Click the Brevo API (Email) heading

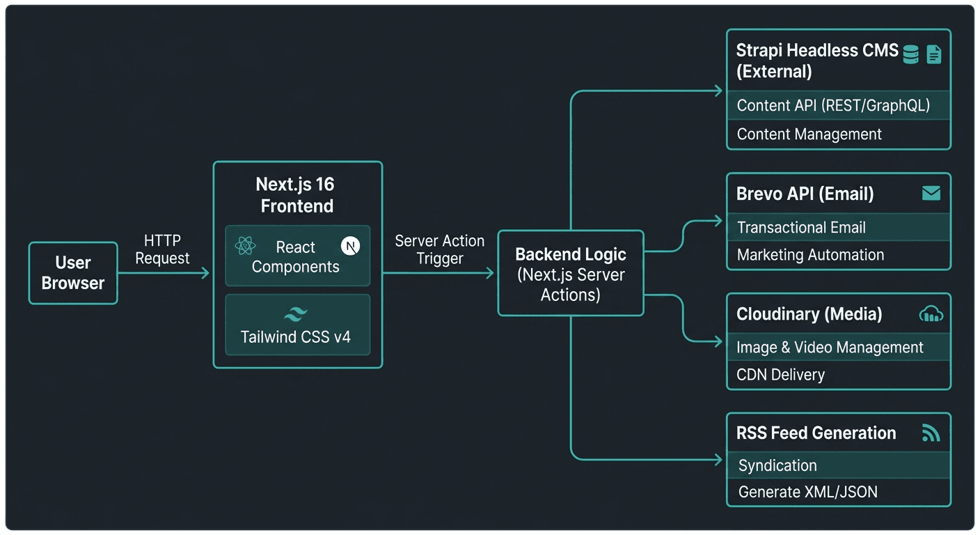click(x=805, y=194)
